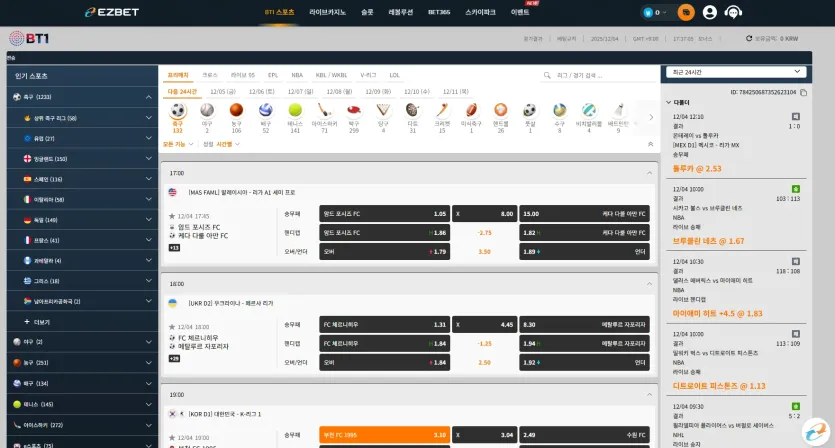Screen dimensions: 835x448
Task: Select the 12/11 (목) date tab
Action: pos(456,92)
